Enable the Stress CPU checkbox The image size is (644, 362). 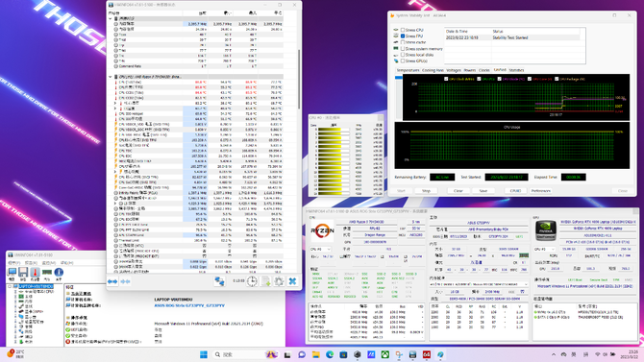click(403, 30)
